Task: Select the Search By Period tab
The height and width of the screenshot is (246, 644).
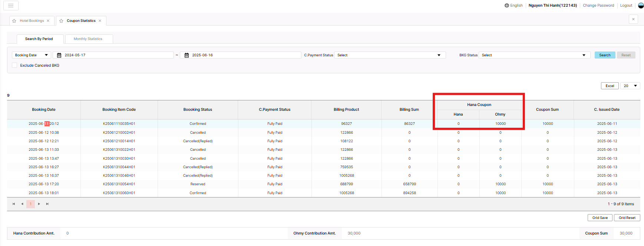Action: [39, 39]
